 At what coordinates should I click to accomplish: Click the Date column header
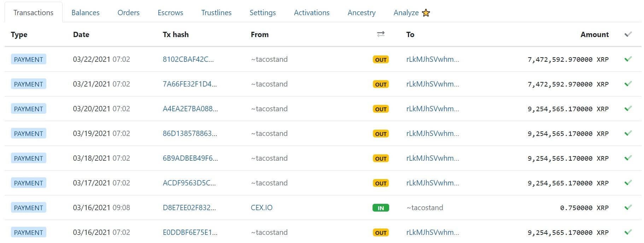81,35
